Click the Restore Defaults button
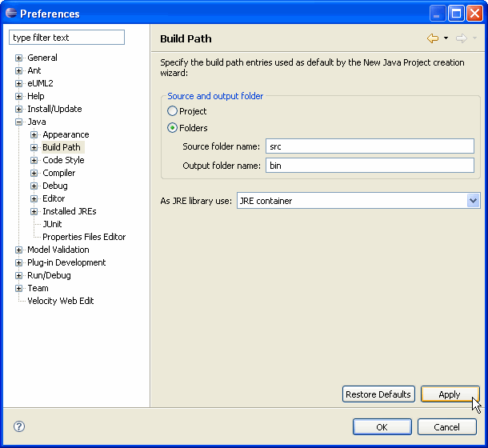 [x=378, y=394]
